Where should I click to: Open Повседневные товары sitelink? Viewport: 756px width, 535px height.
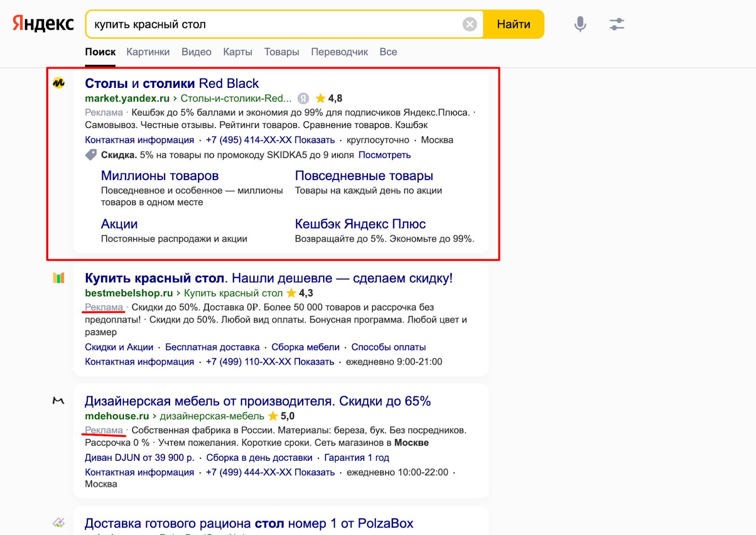(364, 176)
